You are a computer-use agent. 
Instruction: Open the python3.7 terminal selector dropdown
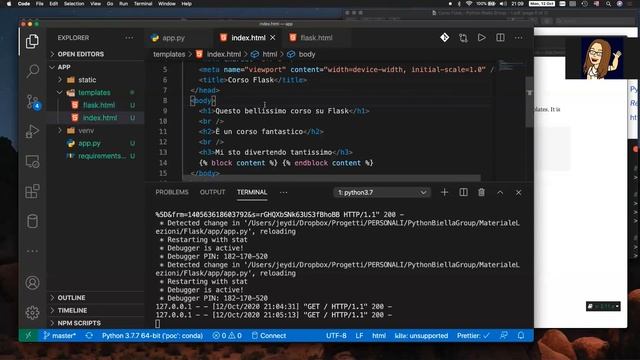[382, 192]
